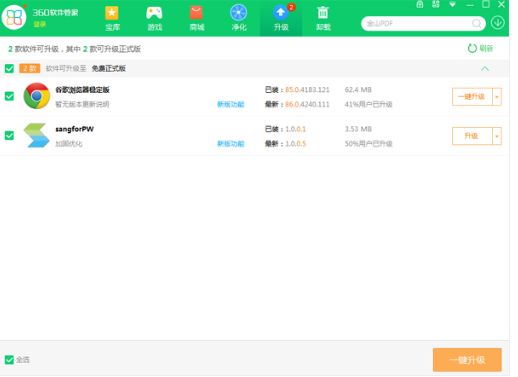Click the large orange 一键升级 button
518x377 pixels.
click(467, 360)
